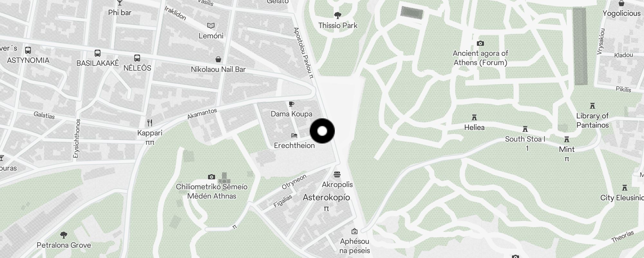Select the Erechtheion hotel bed icon
The height and width of the screenshot is (258, 644).
[x=294, y=135]
